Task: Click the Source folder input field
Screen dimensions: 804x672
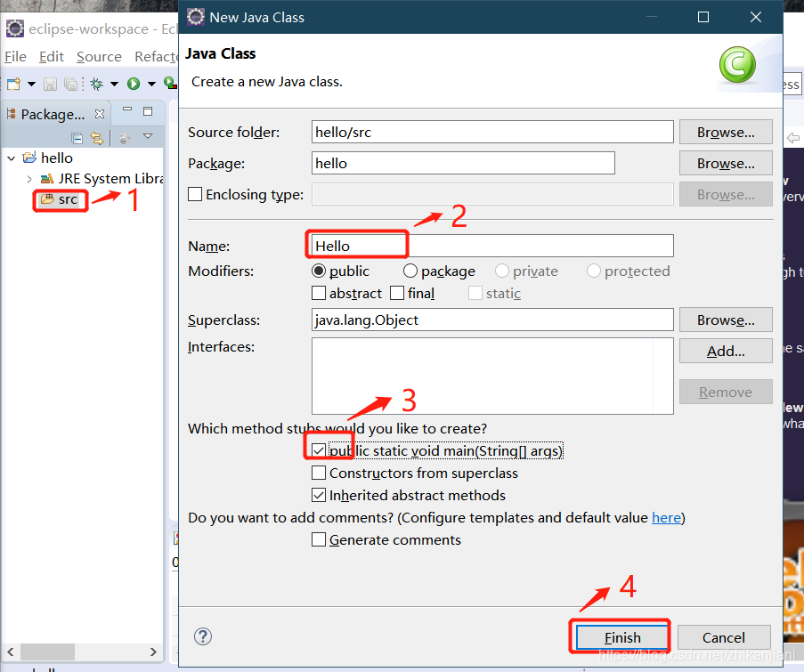Action: click(492, 133)
